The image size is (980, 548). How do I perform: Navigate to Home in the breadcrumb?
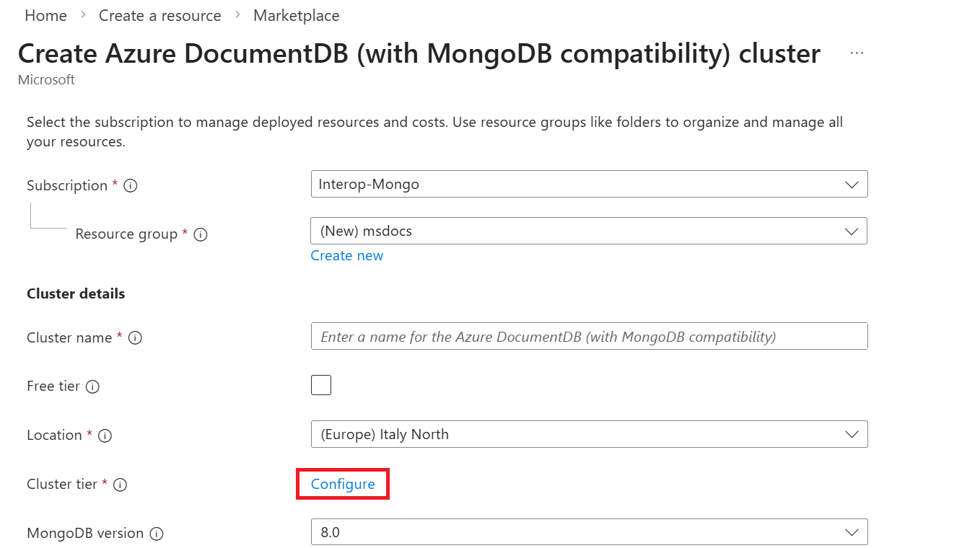click(45, 15)
